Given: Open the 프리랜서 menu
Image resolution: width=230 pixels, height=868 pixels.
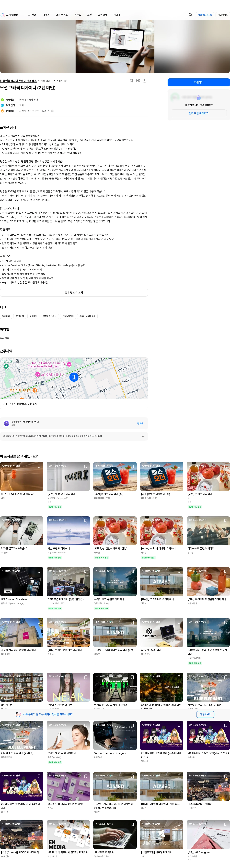Looking at the screenshot, I should tap(102, 15).
